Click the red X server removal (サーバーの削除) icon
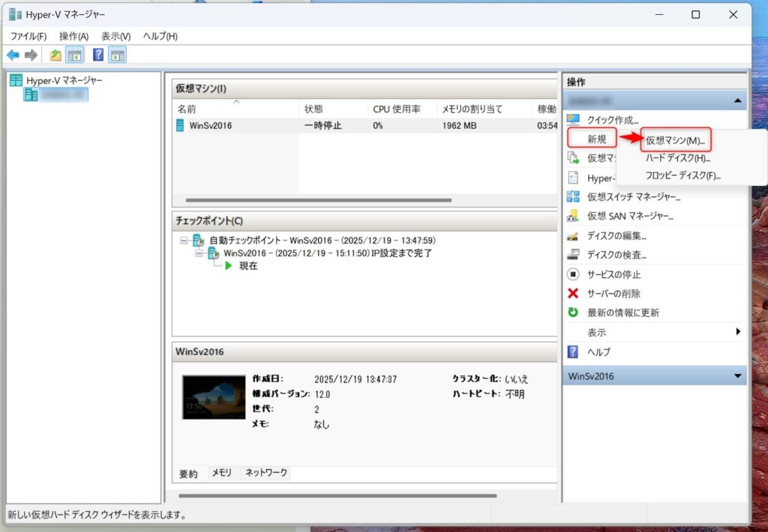 pyautogui.click(x=574, y=293)
